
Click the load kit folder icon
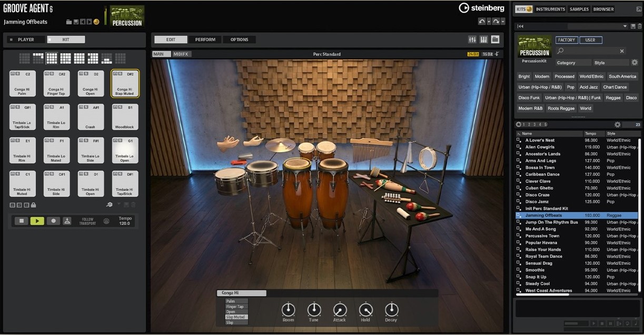pos(69,22)
